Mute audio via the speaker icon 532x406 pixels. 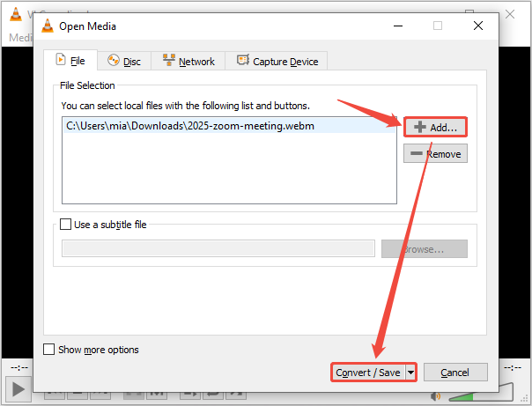[436, 395]
